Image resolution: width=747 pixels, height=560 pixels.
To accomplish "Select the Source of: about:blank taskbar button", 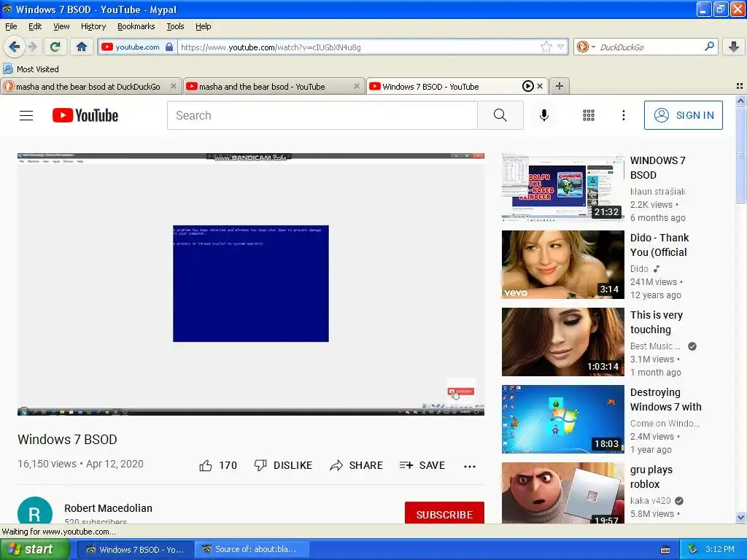I will [252, 550].
